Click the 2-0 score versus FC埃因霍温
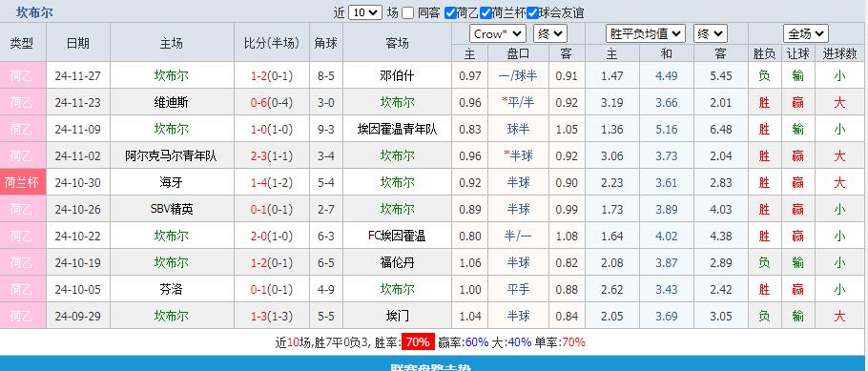This screenshot has width=868, height=371. 259,237
